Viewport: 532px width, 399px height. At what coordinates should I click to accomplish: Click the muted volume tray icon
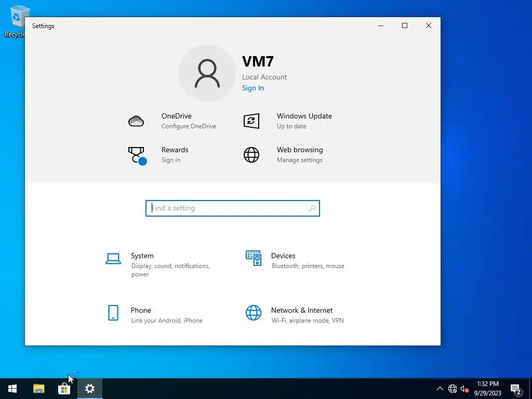(464, 389)
